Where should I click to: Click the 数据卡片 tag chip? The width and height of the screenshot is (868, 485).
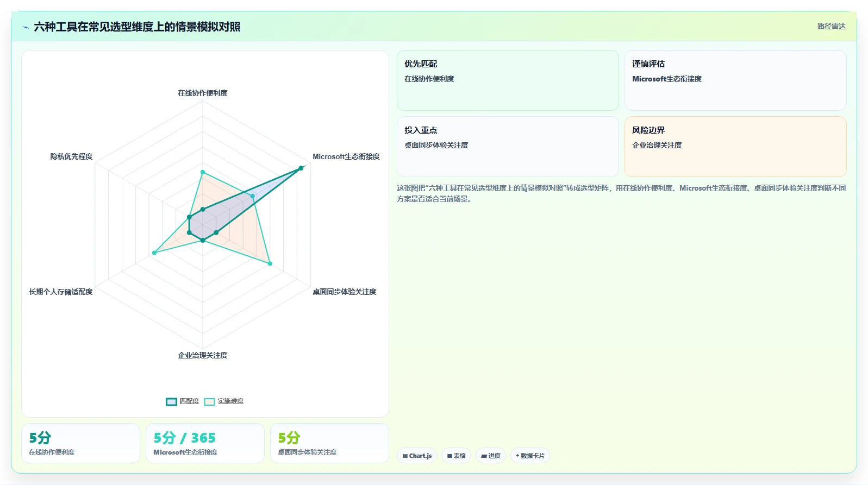point(530,456)
